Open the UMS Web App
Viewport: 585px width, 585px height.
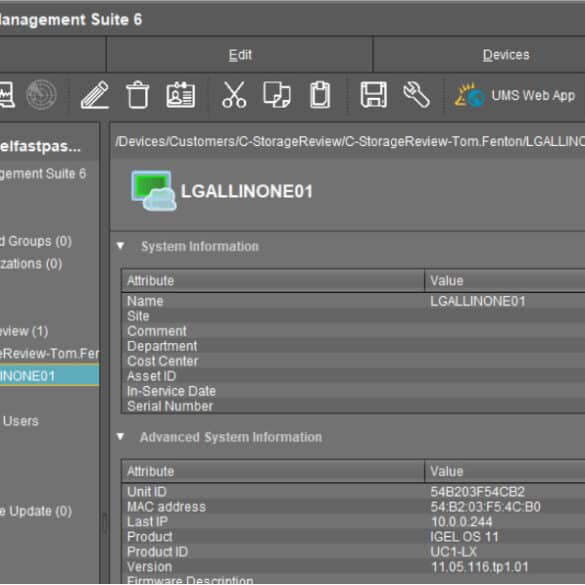click(x=515, y=96)
